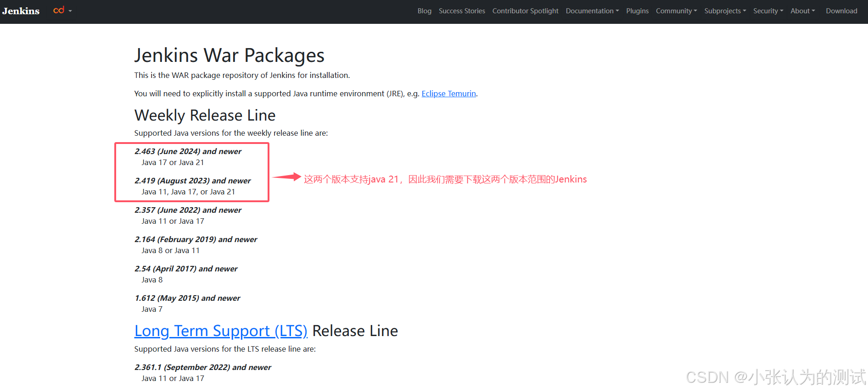Screen dimensions: 868x392
Task: Expand the Security dropdown
Action: 768,11
